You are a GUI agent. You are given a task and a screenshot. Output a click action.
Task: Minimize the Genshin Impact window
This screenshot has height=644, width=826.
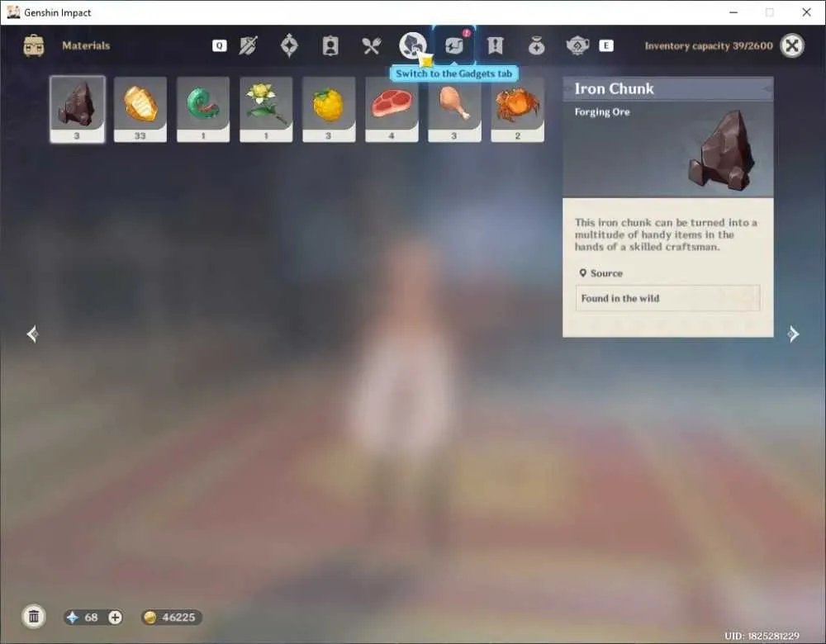point(733,12)
